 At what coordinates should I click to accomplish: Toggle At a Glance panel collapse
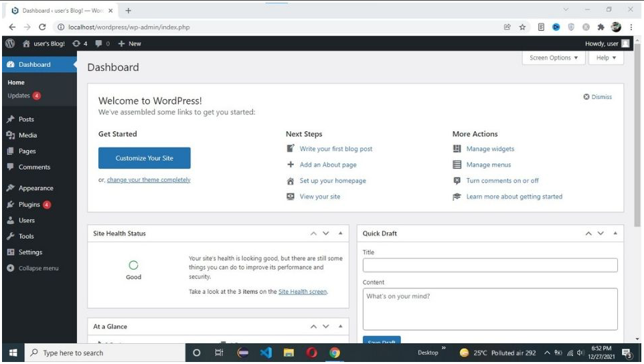[x=341, y=327]
